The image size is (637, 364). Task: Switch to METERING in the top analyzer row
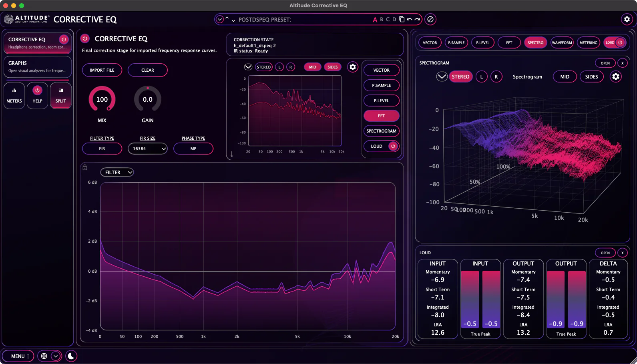589,42
